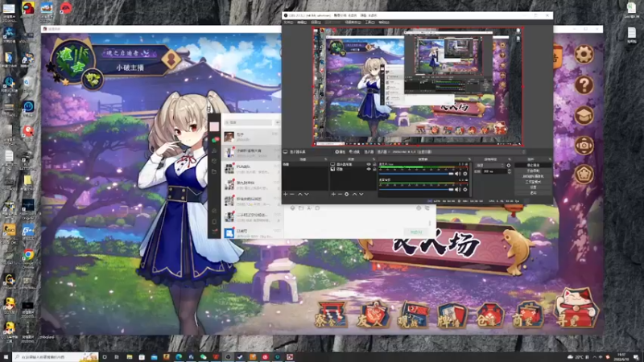Open Microsoft Edge from taskbar
Screen dimensions: 644x362
tap(179, 357)
